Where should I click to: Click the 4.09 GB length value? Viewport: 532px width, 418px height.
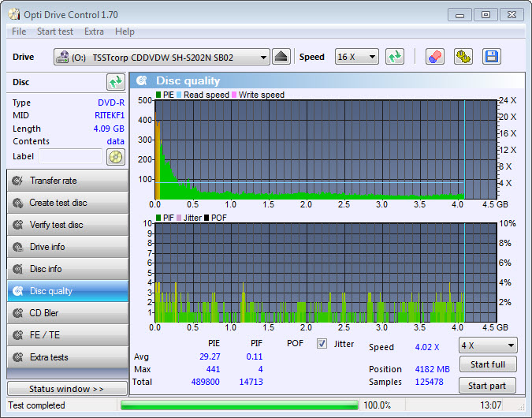click(x=109, y=129)
